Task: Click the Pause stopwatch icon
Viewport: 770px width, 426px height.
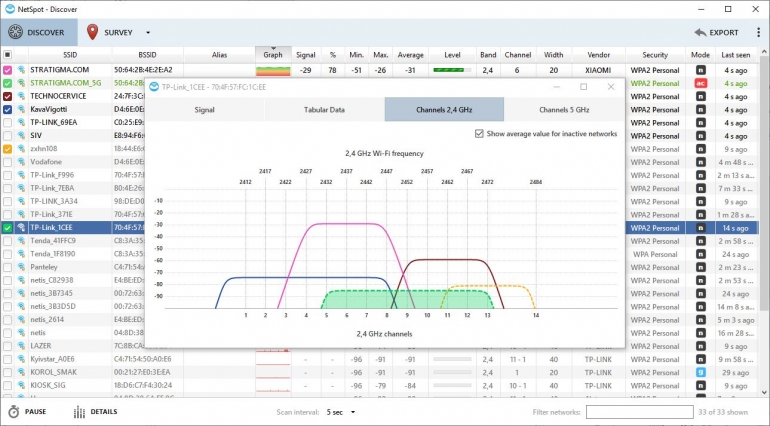Action: (14, 412)
